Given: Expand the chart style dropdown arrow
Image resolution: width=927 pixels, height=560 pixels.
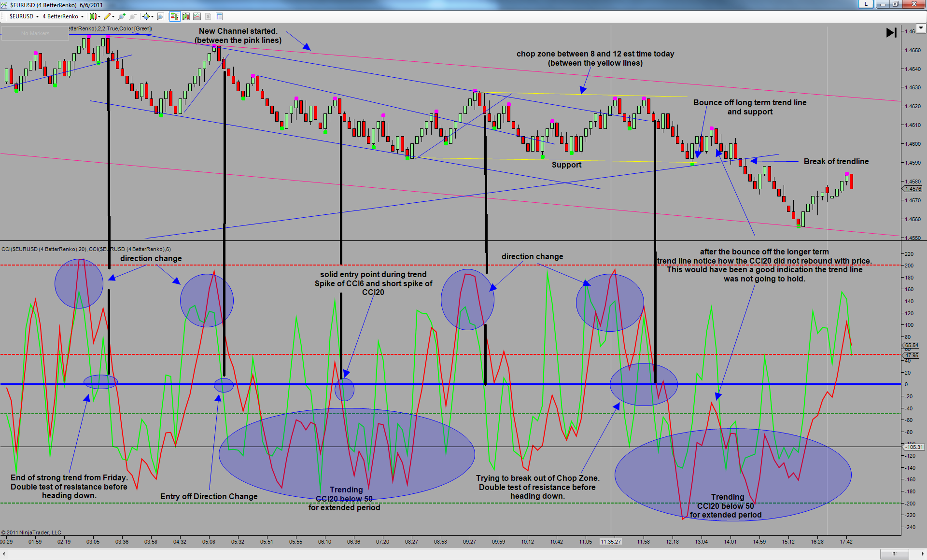Looking at the screenshot, I should [99, 16].
